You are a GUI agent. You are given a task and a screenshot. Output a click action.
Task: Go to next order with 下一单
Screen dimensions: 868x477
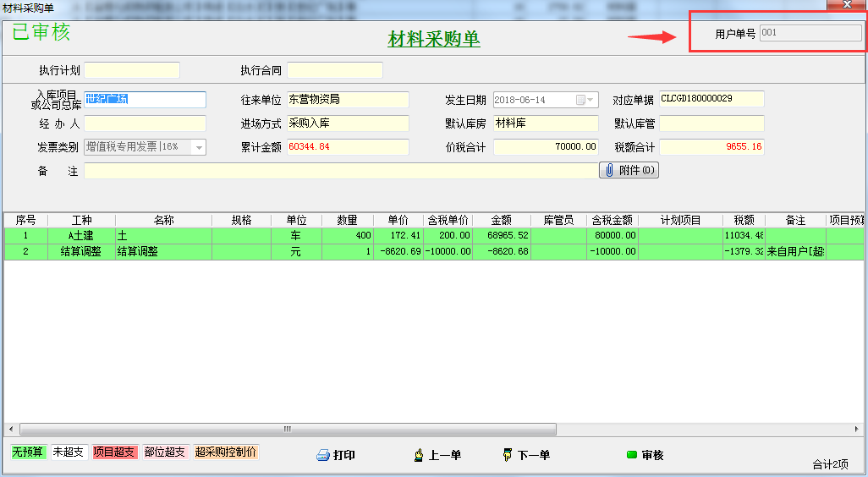point(526,455)
